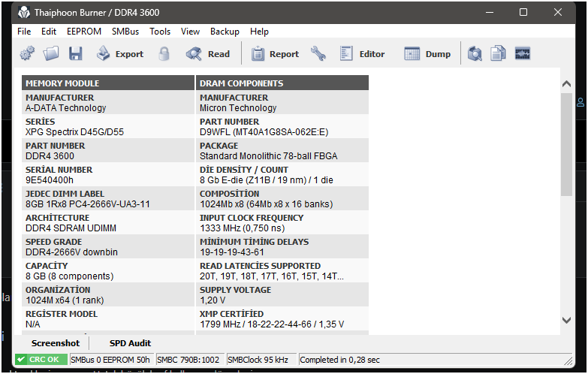Click the vertical scrollbar thumb
This screenshot has width=588, height=374.
(x=567, y=144)
